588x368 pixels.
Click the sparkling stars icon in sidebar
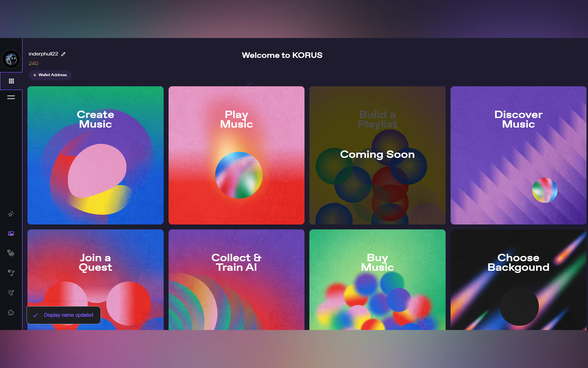11,214
